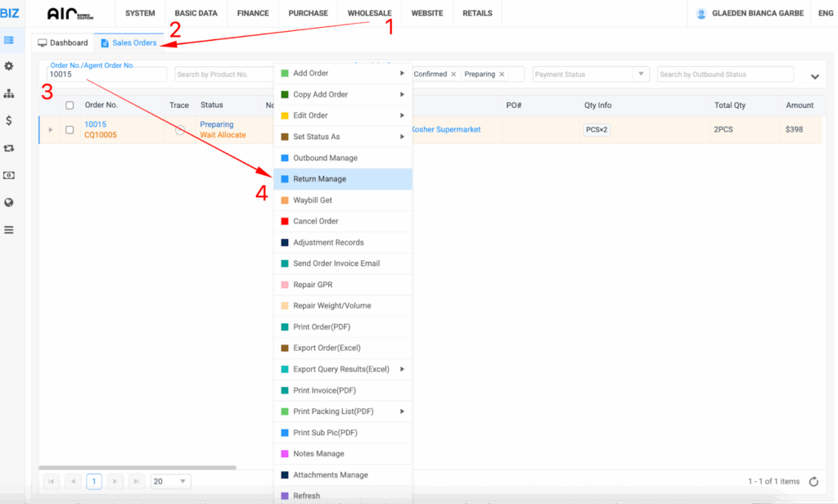The width and height of the screenshot is (838, 504).
Task: Select Return Manage from the context menu
Action: coord(319,179)
